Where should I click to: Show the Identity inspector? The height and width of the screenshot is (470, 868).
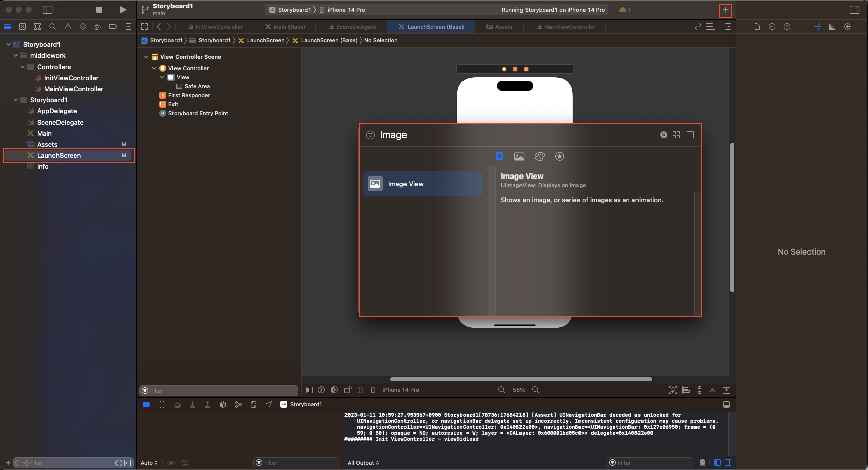click(x=802, y=27)
